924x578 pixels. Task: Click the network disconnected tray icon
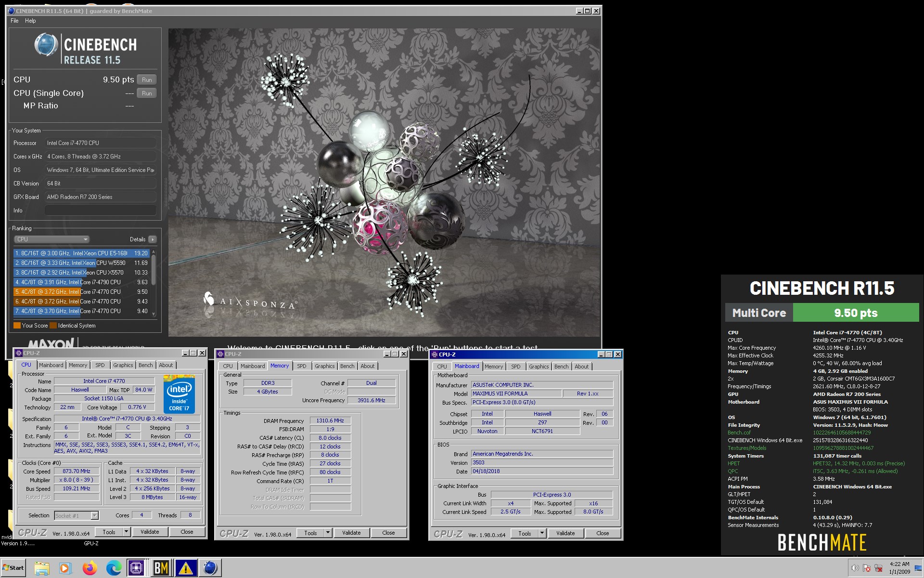pyautogui.click(x=878, y=568)
